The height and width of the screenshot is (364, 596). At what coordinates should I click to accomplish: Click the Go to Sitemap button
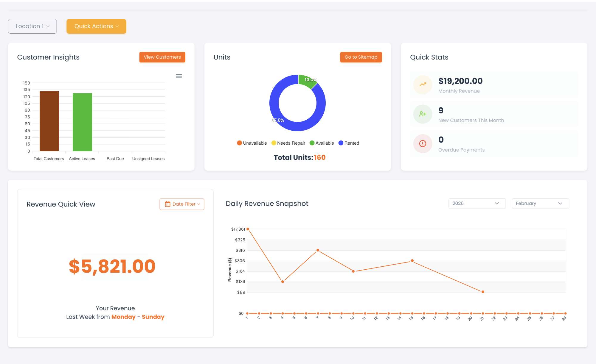coord(361,57)
